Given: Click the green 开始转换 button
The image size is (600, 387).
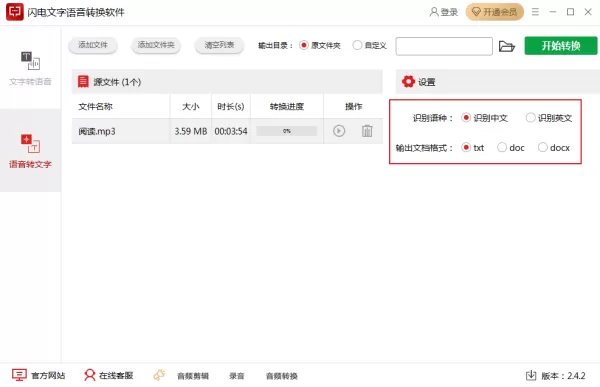Looking at the screenshot, I should 561,46.
